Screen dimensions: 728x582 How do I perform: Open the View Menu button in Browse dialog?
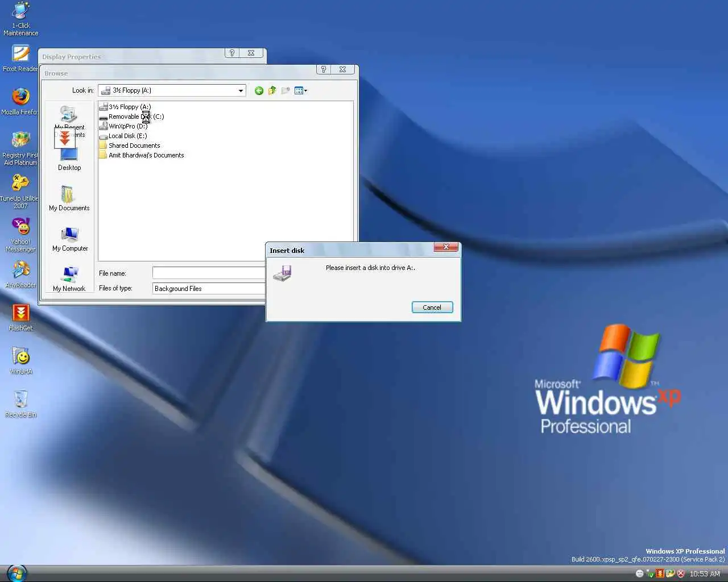(x=301, y=90)
